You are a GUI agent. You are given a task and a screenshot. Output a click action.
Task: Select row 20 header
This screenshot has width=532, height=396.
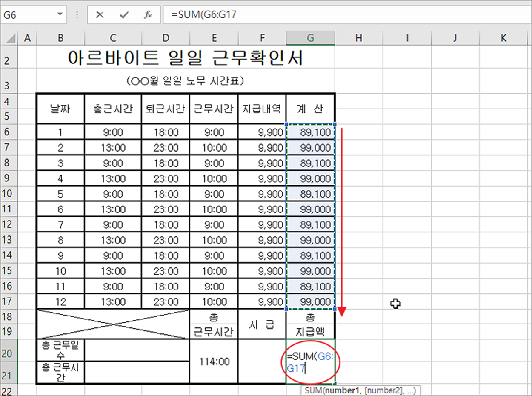click(9, 350)
